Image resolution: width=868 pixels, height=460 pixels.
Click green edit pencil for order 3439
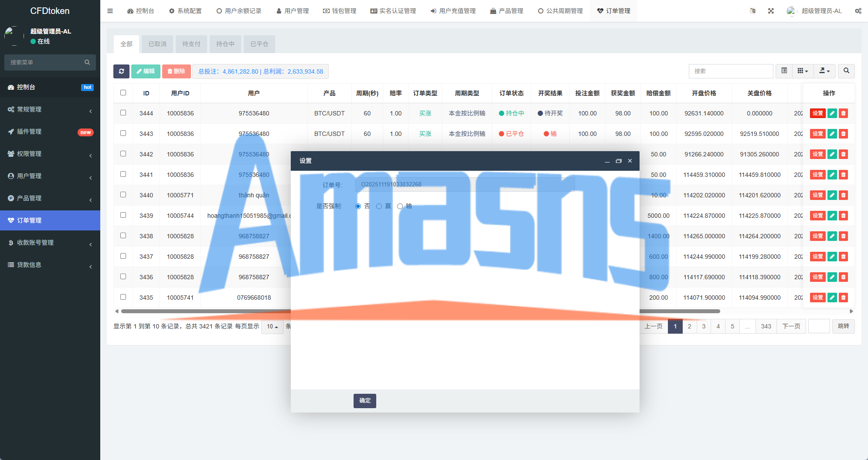click(832, 216)
